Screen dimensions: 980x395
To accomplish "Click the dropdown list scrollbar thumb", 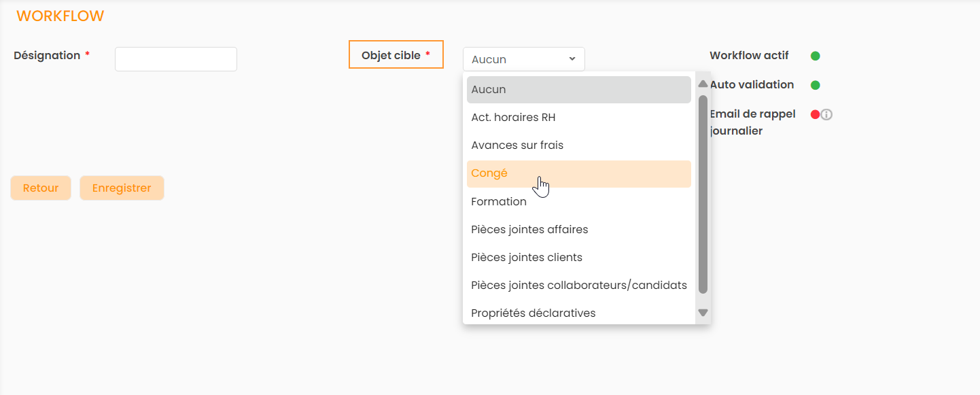I will point(703,194).
